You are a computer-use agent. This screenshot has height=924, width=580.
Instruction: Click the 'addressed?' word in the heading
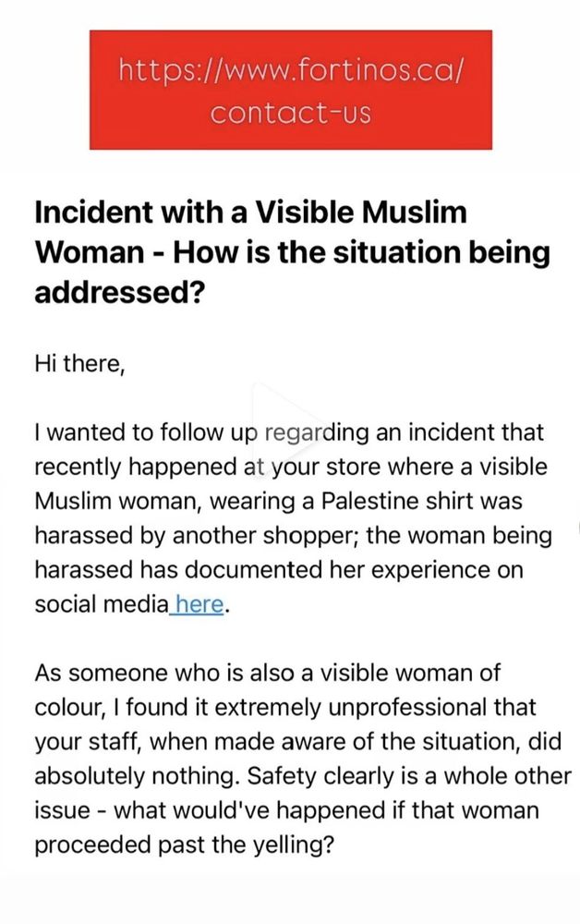coord(119,291)
